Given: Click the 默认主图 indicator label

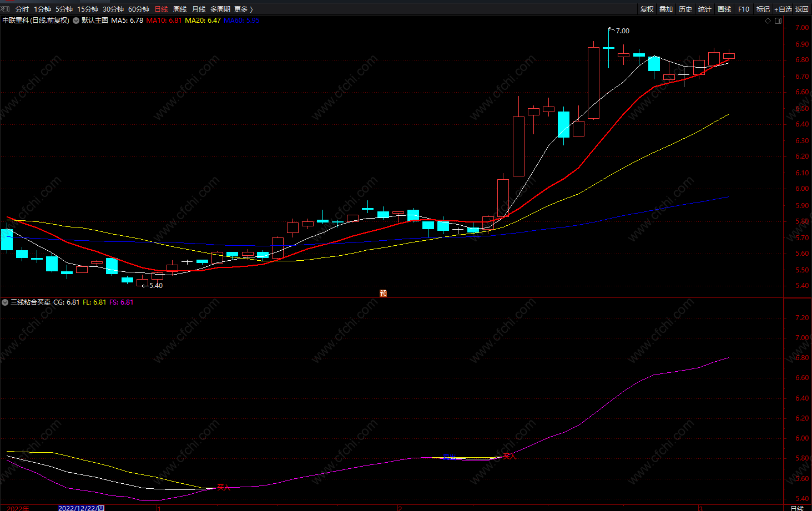Looking at the screenshot, I should [95, 21].
